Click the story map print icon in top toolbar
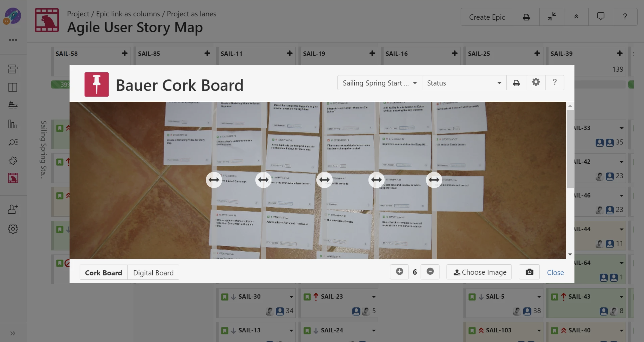644x342 pixels. coord(526,17)
